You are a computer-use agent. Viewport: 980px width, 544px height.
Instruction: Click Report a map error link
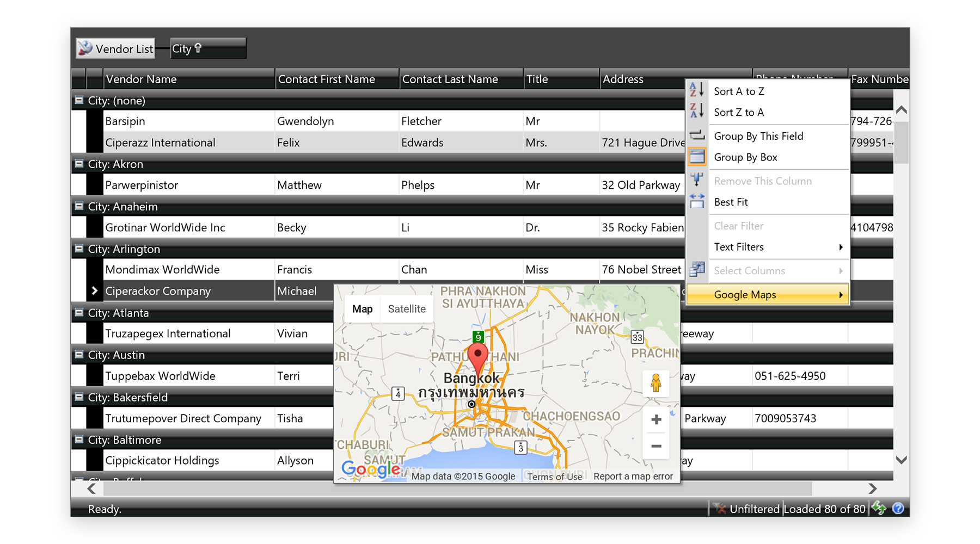(633, 477)
